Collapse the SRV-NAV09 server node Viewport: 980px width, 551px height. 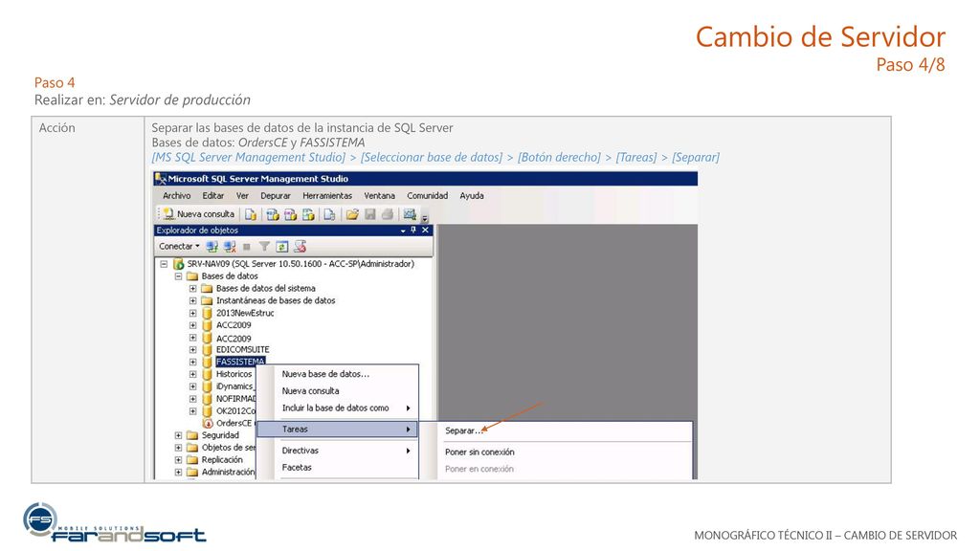(x=164, y=264)
